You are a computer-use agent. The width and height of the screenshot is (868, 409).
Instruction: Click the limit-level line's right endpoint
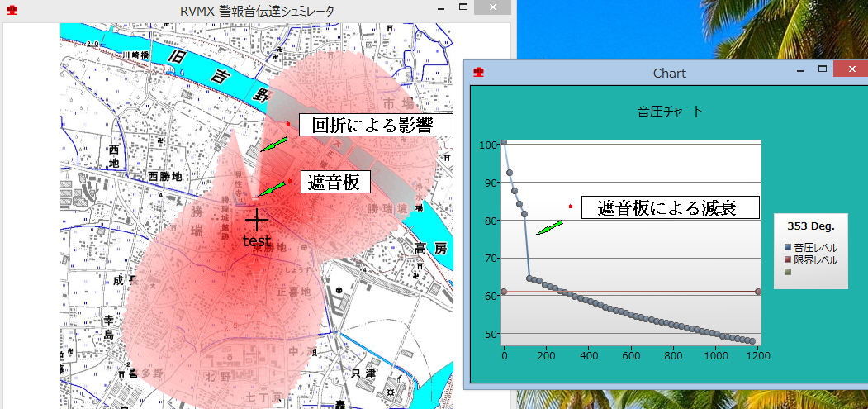click(x=757, y=292)
